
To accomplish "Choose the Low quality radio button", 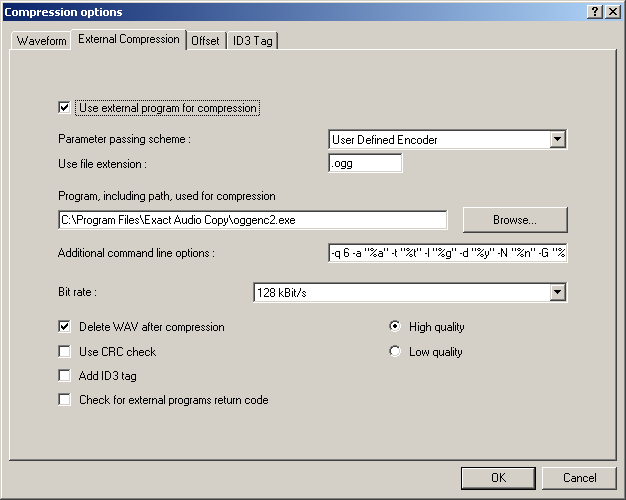I will (x=395, y=352).
